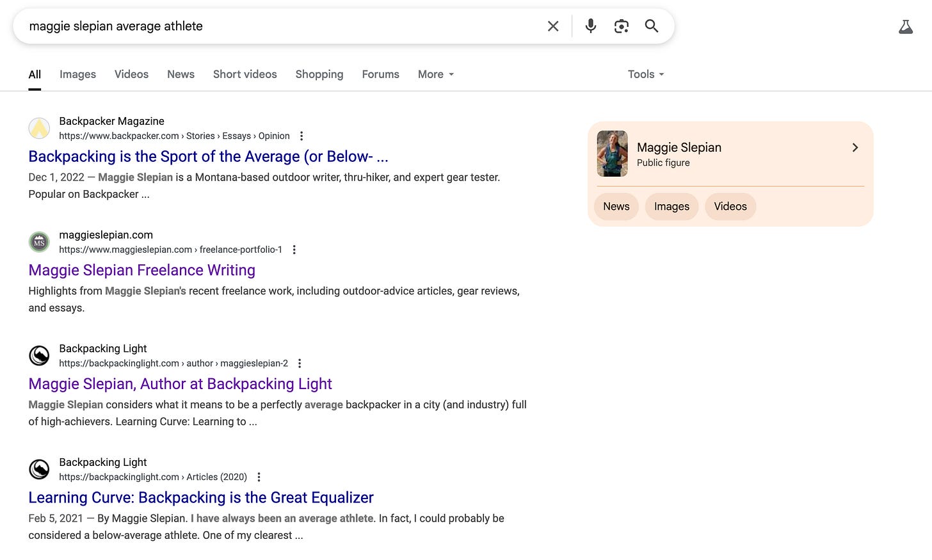Switch to the Short videos tab
This screenshot has height=560, width=932.
point(245,74)
